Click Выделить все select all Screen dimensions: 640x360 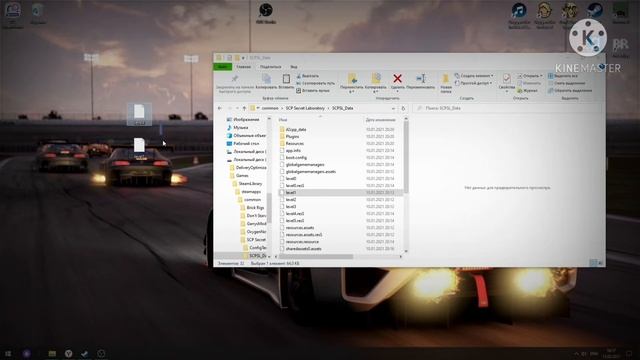point(562,76)
